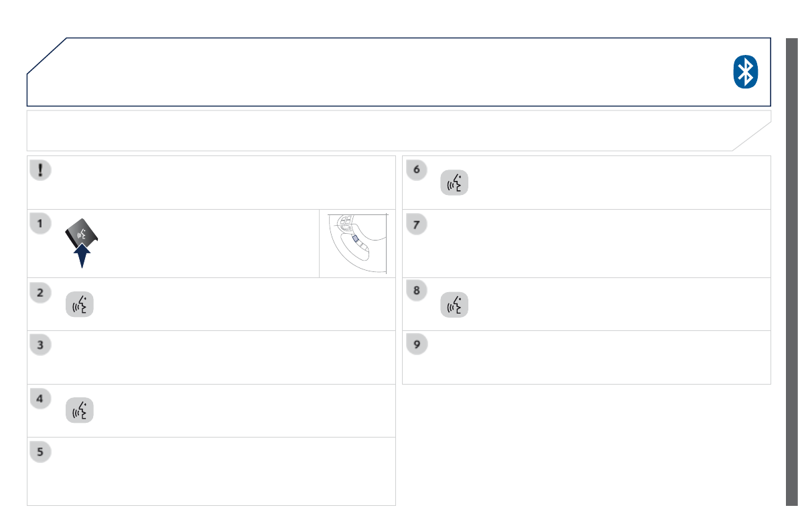Open the steering wheel diagram thumbnail
The width and height of the screenshot is (798, 532).
coord(357,243)
